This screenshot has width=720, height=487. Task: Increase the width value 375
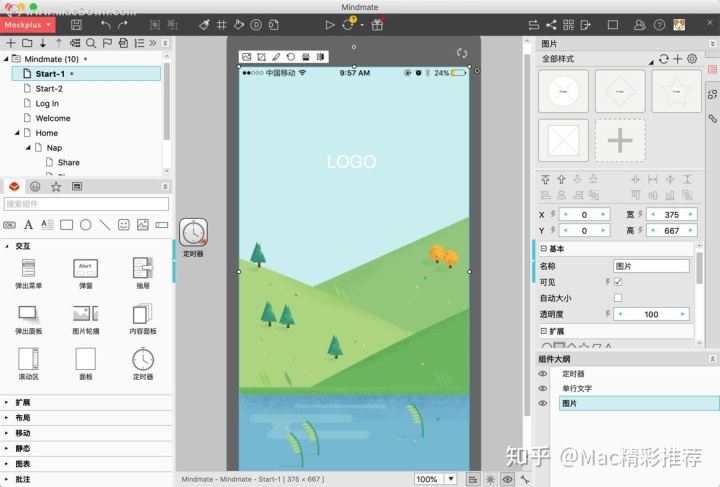[x=691, y=214]
